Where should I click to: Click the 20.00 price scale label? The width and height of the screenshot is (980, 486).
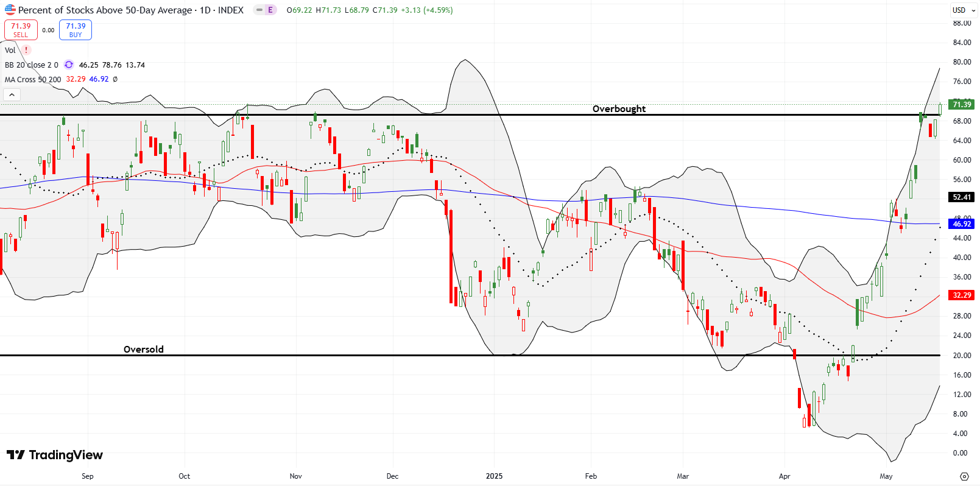(962, 356)
